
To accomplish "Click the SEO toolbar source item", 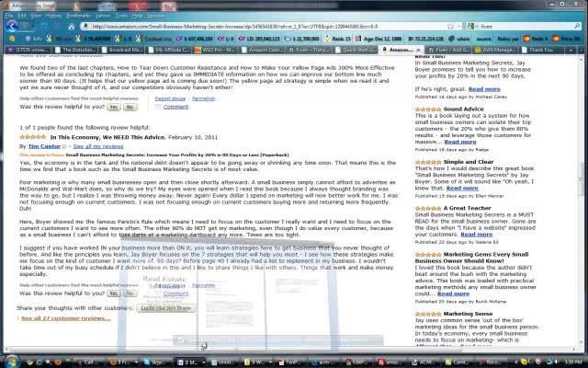I will pyautogui.click(x=484, y=39).
